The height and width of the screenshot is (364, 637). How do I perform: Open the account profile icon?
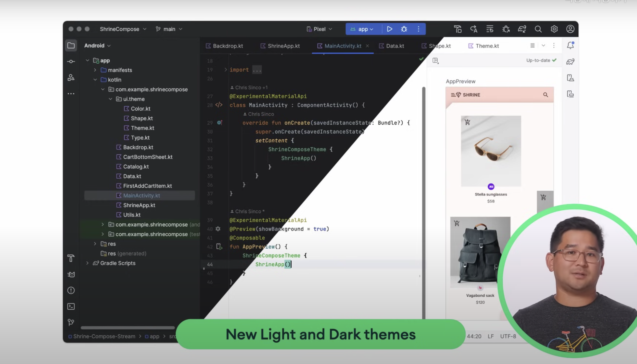pyautogui.click(x=570, y=29)
